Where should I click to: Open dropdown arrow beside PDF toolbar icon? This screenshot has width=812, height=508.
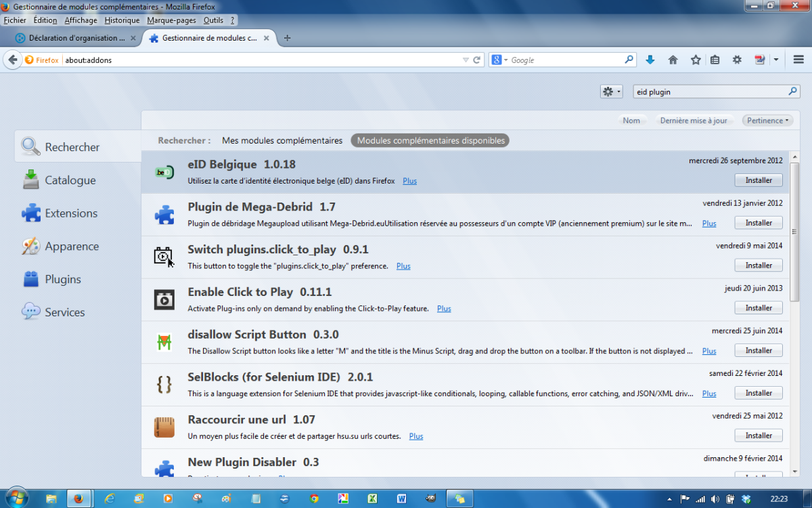[x=776, y=60]
